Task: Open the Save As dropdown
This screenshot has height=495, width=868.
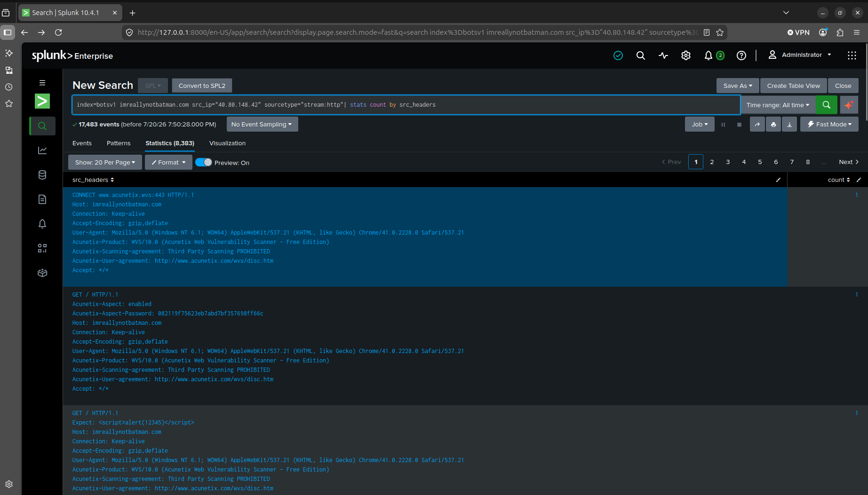Action: tap(737, 86)
